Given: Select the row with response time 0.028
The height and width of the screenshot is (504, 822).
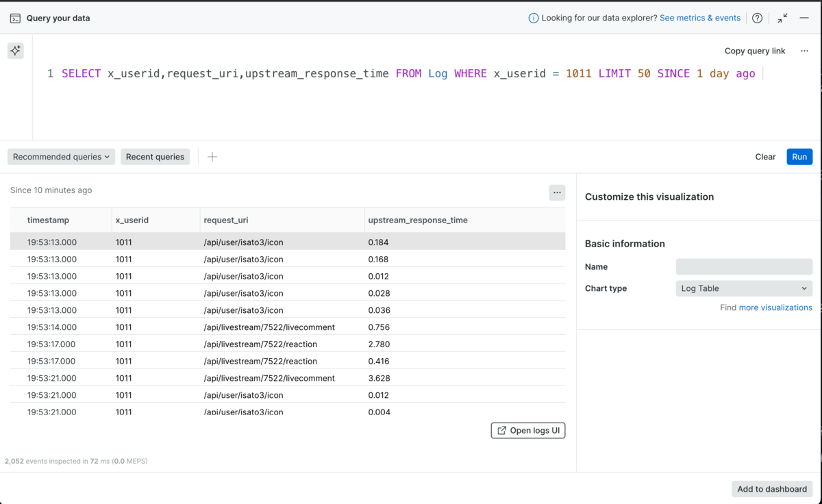Looking at the screenshot, I should pos(288,293).
